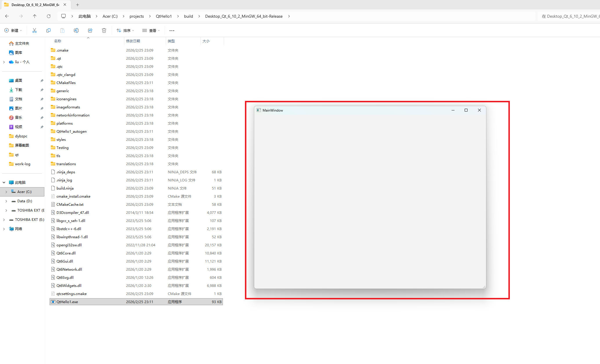
Task: Open the 排序 (Sort) dropdown
Action: [x=125, y=30]
